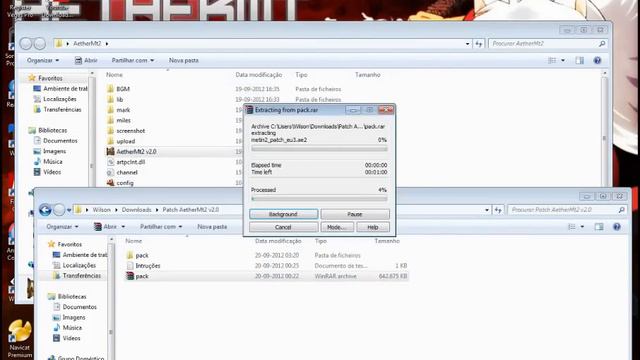The width and height of the screenshot is (640, 360).
Task: Expand view options arrow in AetherMt2 window
Action: (x=563, y=60)
